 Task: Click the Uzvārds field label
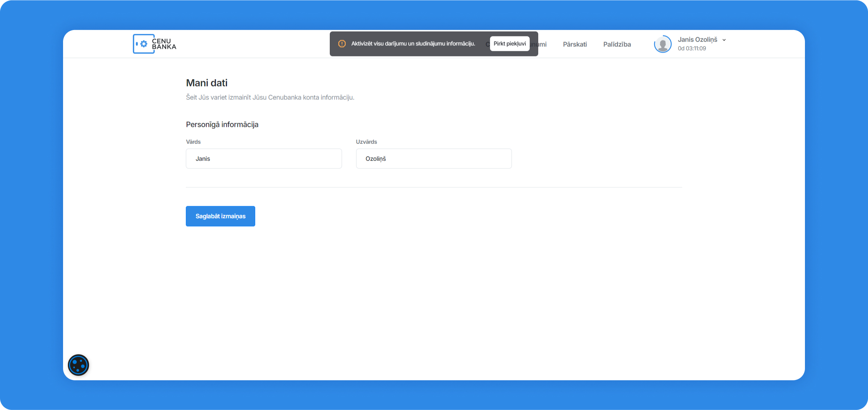click(x=366, y=142)
